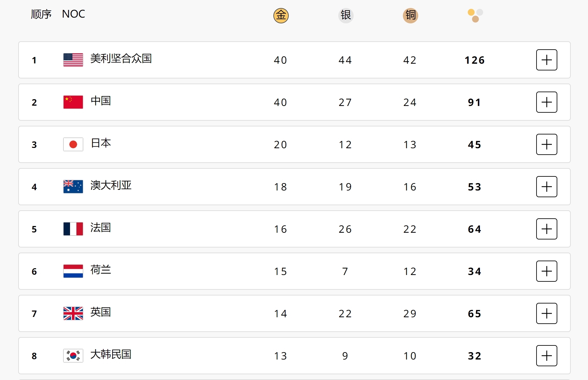Click the bronze medal column icon
Image resolution: width=588 pixels, height=380 pixels.
[x=410, y=15]
